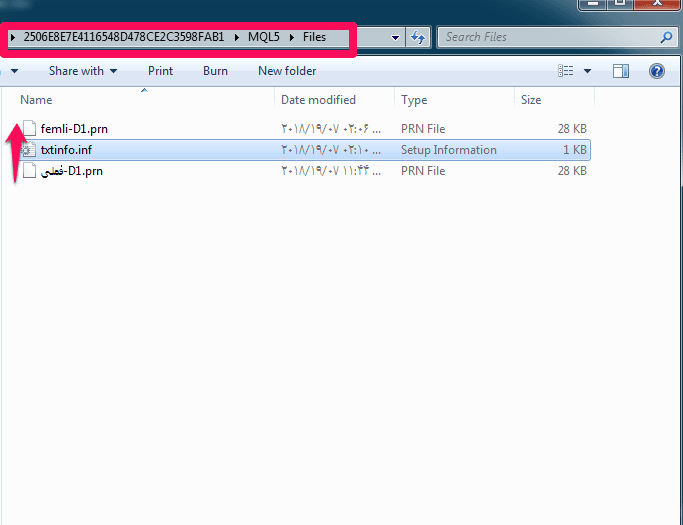Click the modified date of txtinfo.inf
This screenshot has width=683, height=525.
click(331, 150)
